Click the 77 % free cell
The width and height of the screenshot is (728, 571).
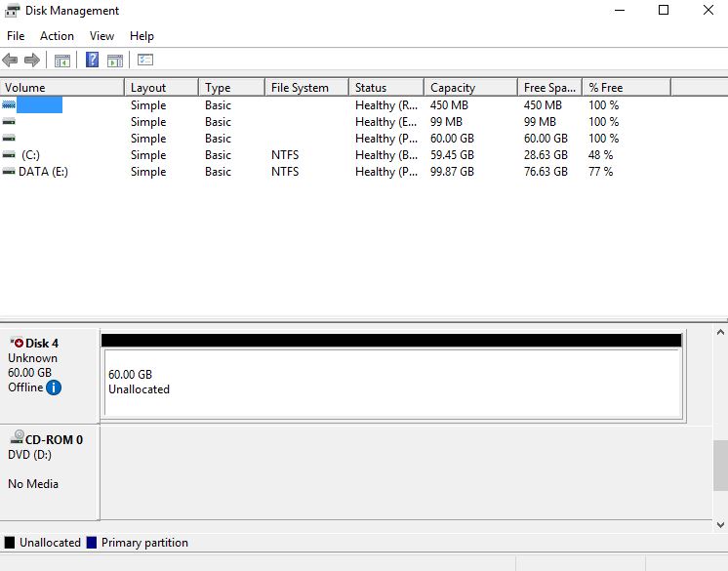[601, 172]
